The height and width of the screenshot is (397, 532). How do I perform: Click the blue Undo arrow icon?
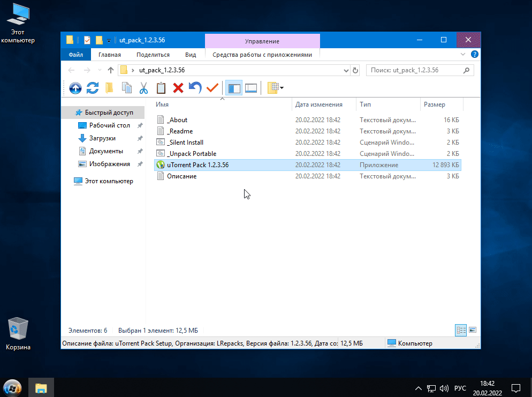[x=195, y=88]
